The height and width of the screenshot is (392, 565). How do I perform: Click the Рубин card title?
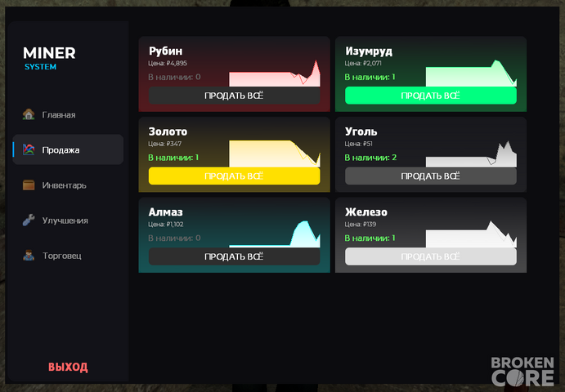[165, 51]
